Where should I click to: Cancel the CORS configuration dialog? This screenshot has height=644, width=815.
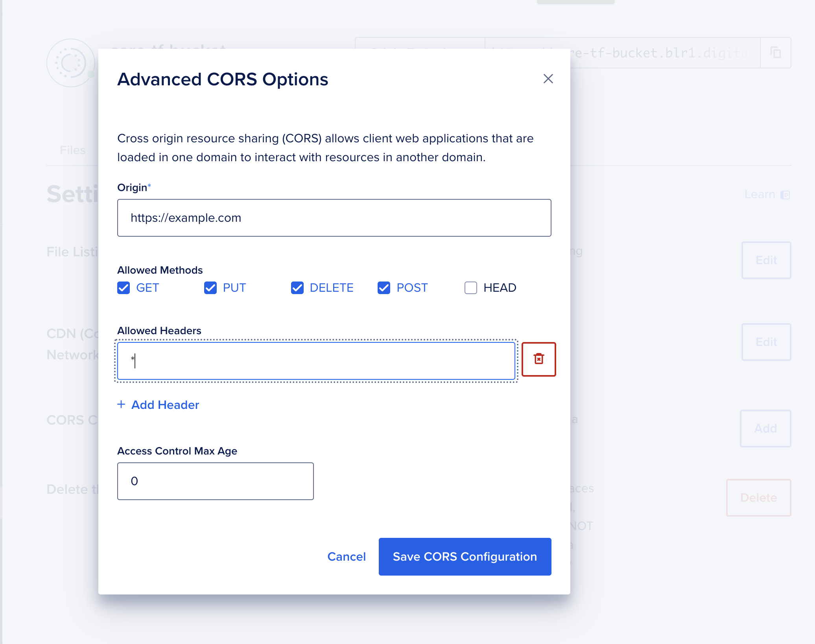click(347, 557)
